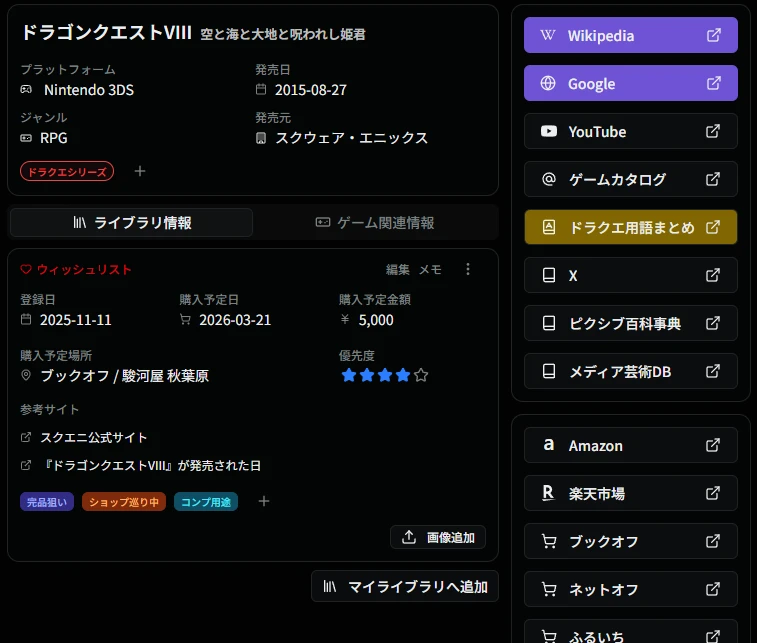Viewport: 757px width, 643px height.
Task: Open 『ドラゴンクエストVIII』が発売された日 link
Action: click(x=152, y=465)
